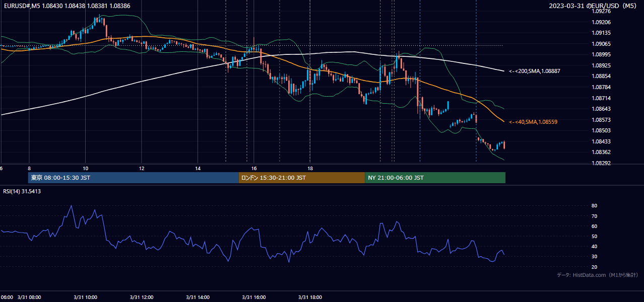Screen dimensions: 644x302
Task: Select the ロンドン 15:30-21:00 JST session bar
Action: pyautogui.click(x=301, y=178)
